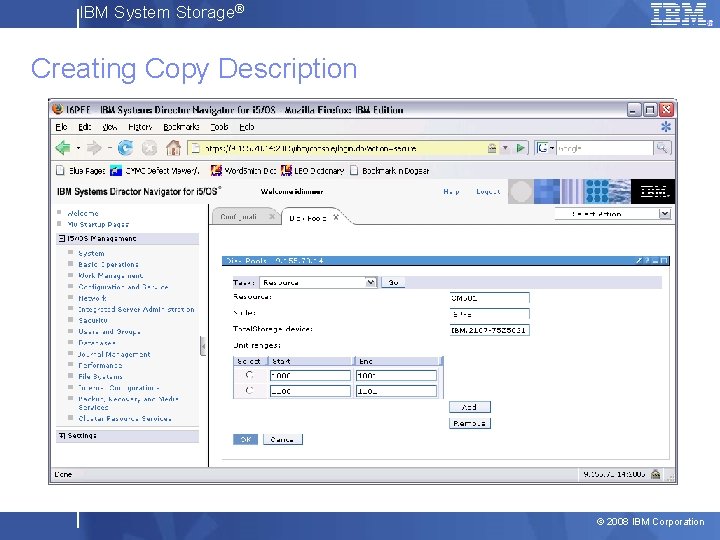The height and width of the screenshot is (540, 720).
Task: Open the Task dropdown showing Resource
Action: pyautogui.click(x=318, y=282)
